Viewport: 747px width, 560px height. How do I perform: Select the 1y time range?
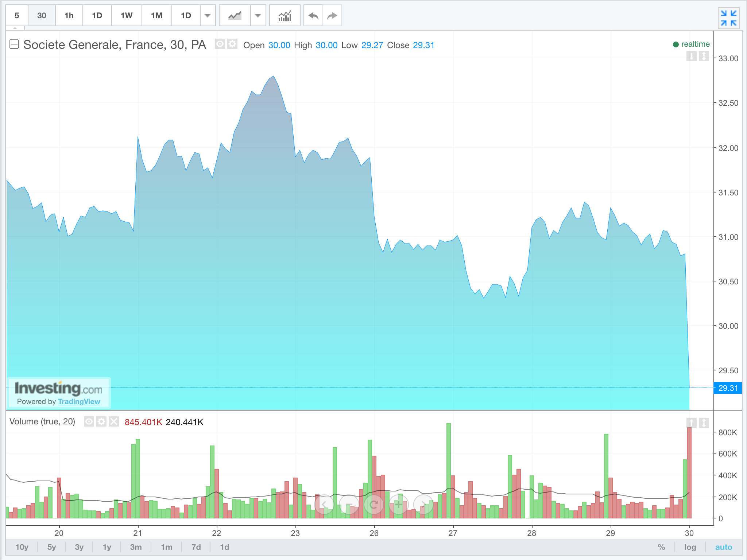(x=107, y=547)
